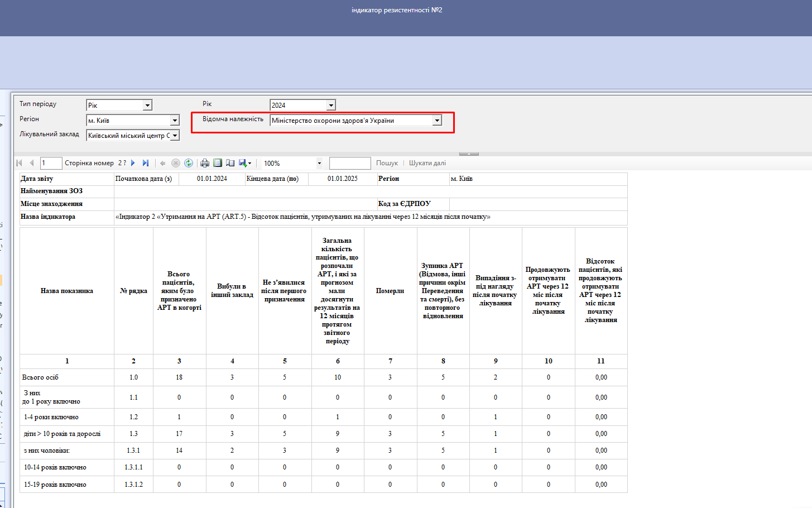Click Найменування ЗОЗ label

pyautogui.click(x=51, y=191)
